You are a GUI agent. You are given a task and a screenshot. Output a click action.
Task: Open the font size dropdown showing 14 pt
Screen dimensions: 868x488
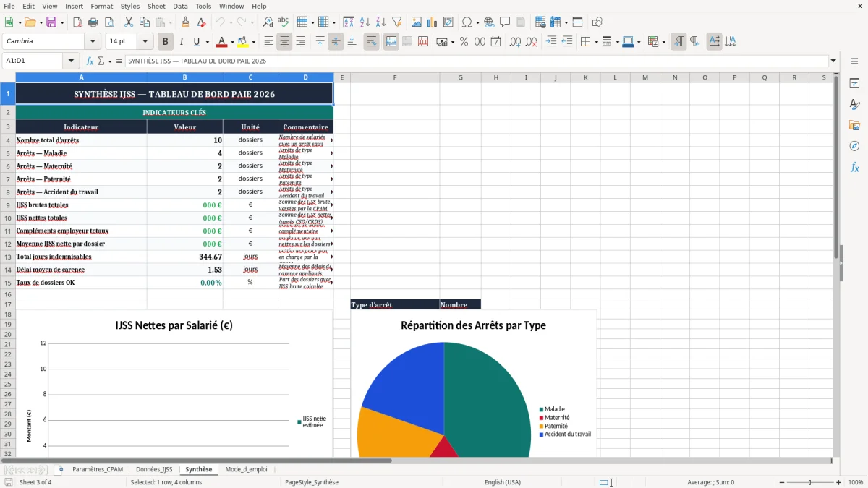(x=145, y=42)
